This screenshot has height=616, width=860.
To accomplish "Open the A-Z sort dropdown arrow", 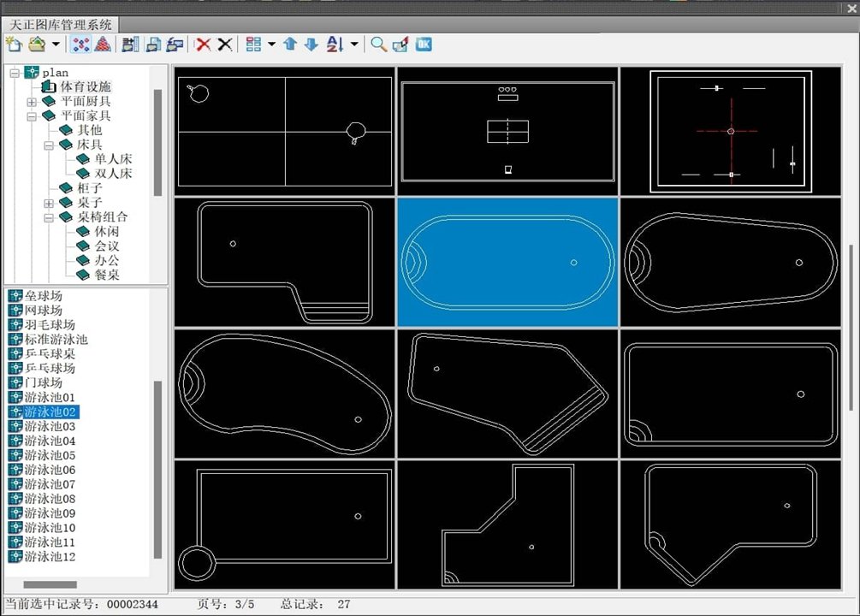I will pyautogui.click(x=354, y=44).
